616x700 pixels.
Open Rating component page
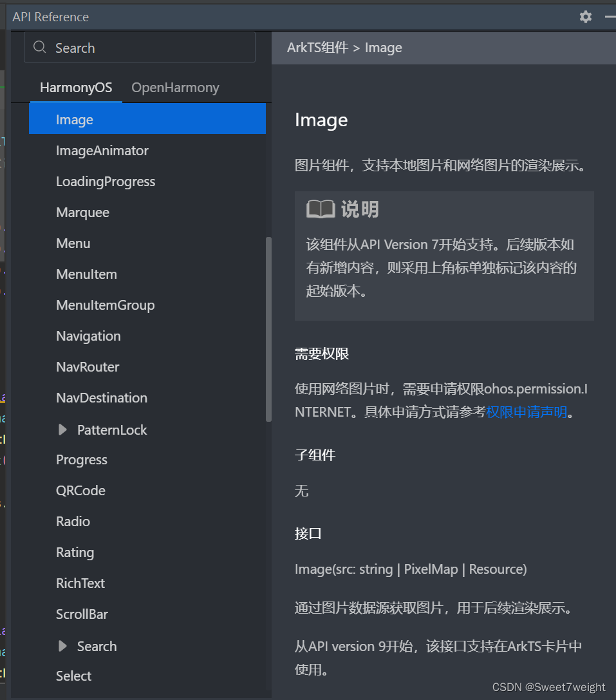pyautogui.click(x=75, y=553)
